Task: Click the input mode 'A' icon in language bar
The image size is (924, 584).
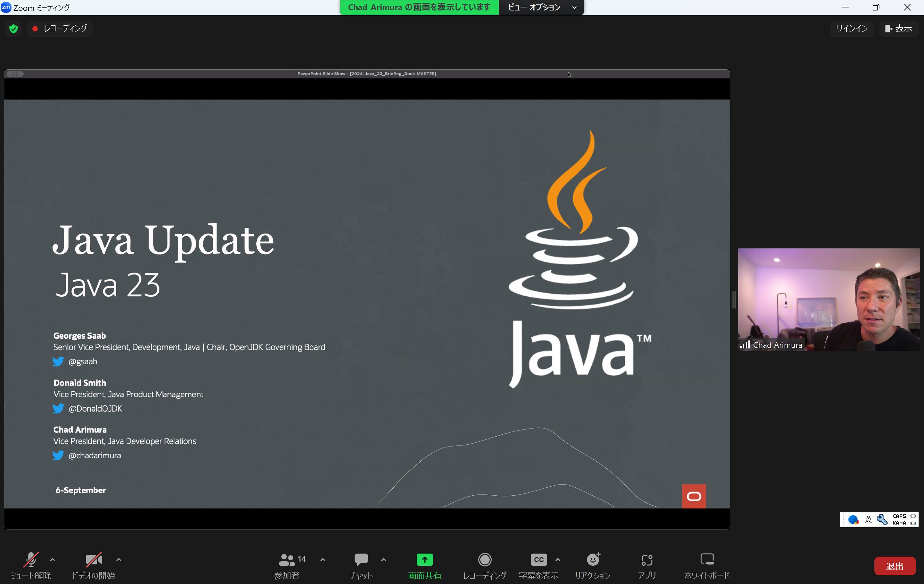Action: 868,520
